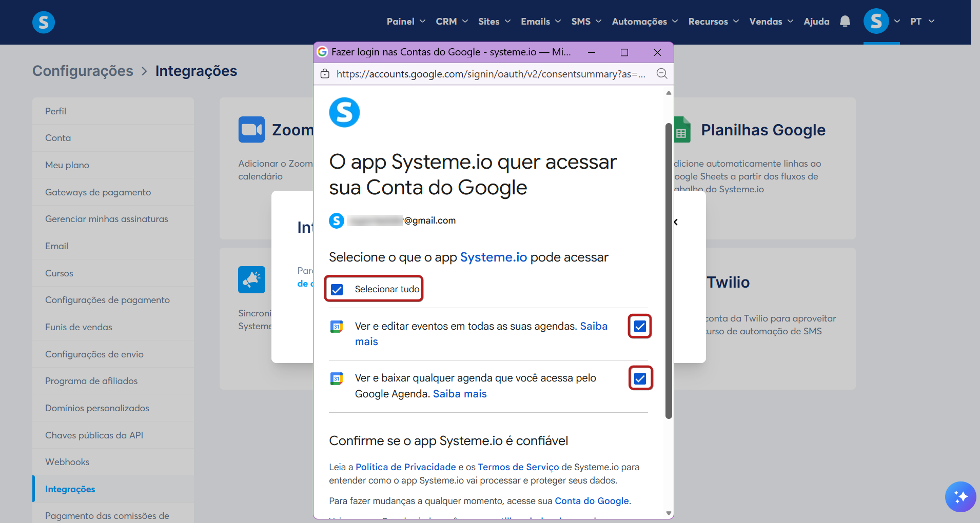Expand the SMS dropdown menu
Viewport: 980px width, 523px height.
coord(586,22)
